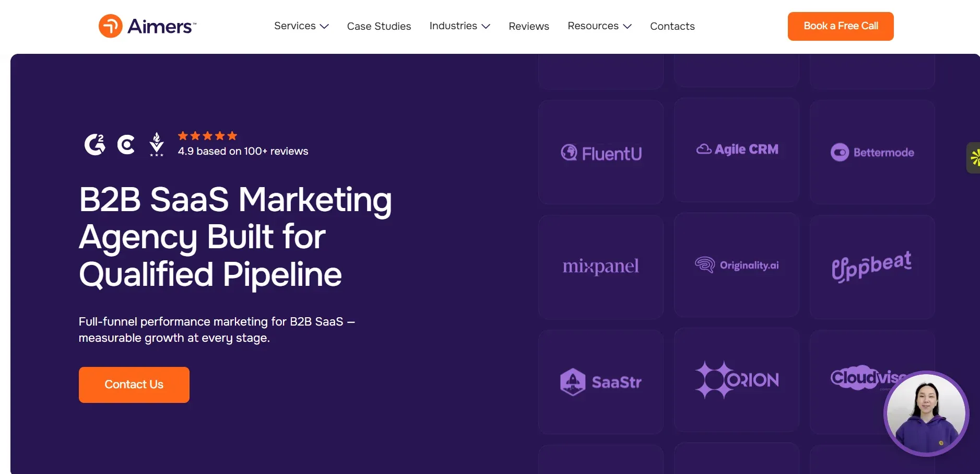Click the Originality.ai logo card
Image resolution: width=980 pixels, height=474 pixels.
point(737,265)
